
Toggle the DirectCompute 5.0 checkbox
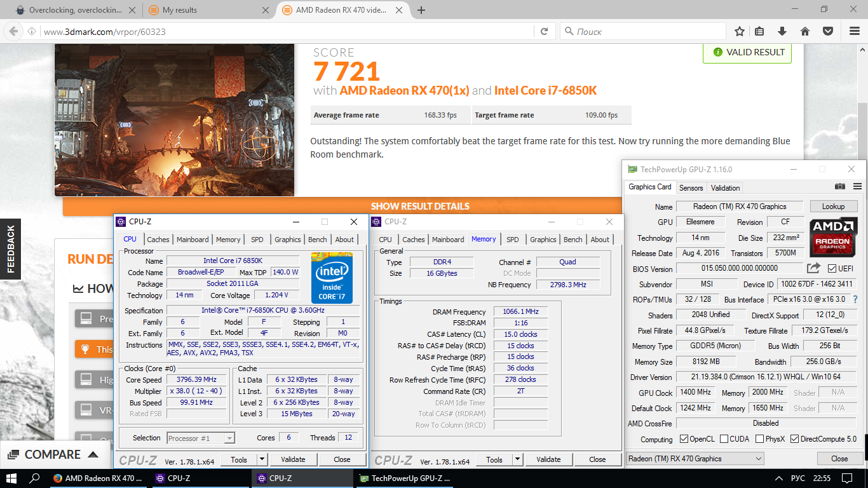point(794,439)
